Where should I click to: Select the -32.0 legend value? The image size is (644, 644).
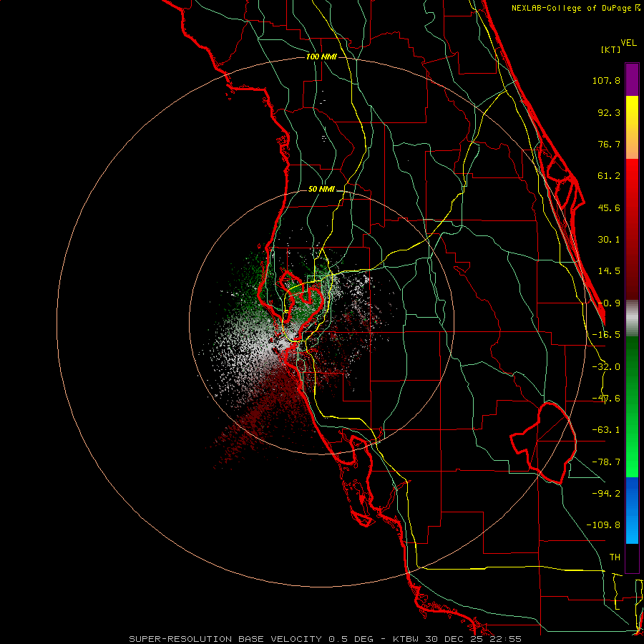606,367
